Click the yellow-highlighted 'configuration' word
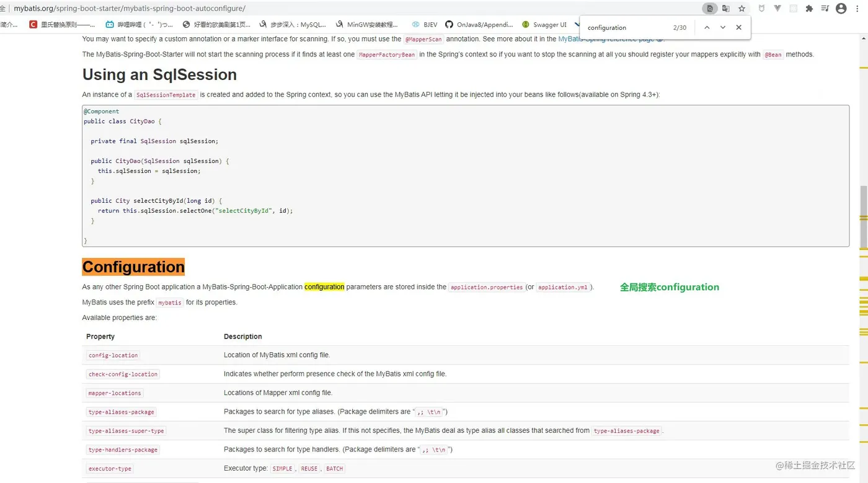Image resolution: width=868 pixels, height=483 pixels. pos(324,287)
